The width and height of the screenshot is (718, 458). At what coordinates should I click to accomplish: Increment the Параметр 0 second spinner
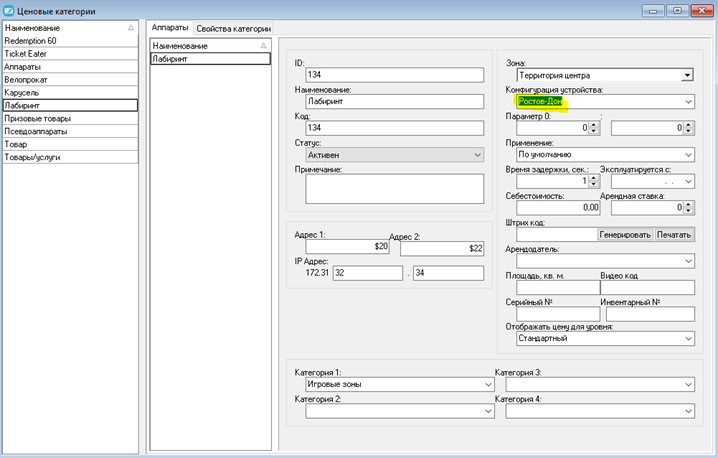tap(689, 125)
